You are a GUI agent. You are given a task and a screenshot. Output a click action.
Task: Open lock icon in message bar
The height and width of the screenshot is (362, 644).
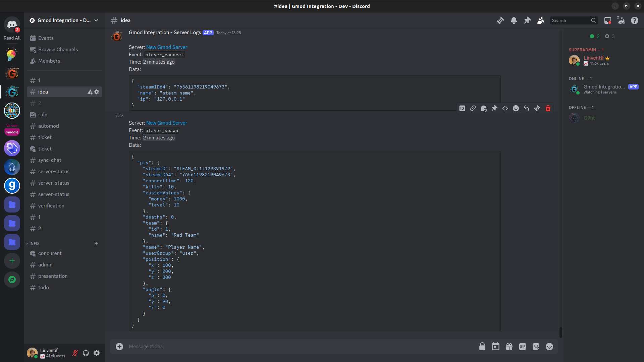pos(482,347)
